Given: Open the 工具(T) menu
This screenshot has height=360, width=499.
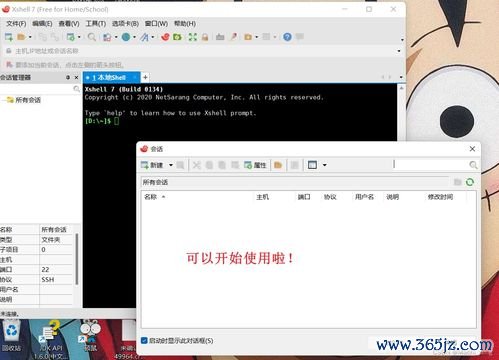Looking at the screenshot, I should pos(96,24).
